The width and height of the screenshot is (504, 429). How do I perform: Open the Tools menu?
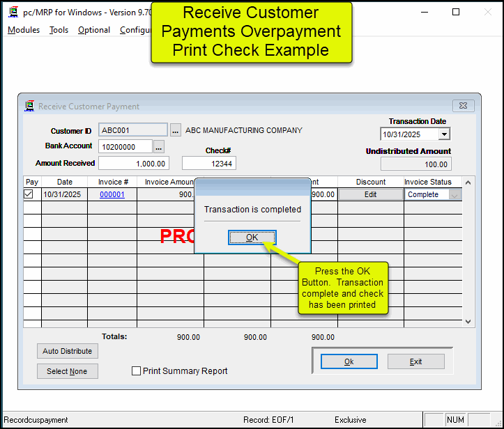coord(59,30)
